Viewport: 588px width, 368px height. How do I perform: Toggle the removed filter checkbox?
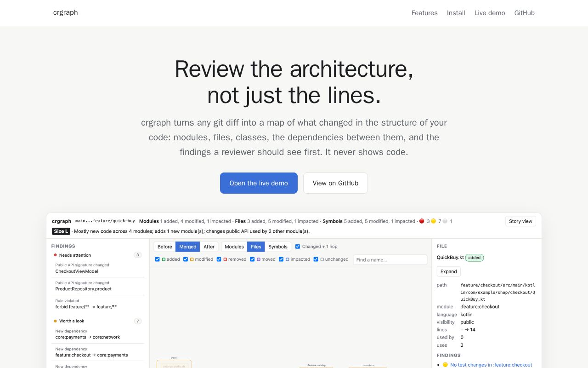219,259
